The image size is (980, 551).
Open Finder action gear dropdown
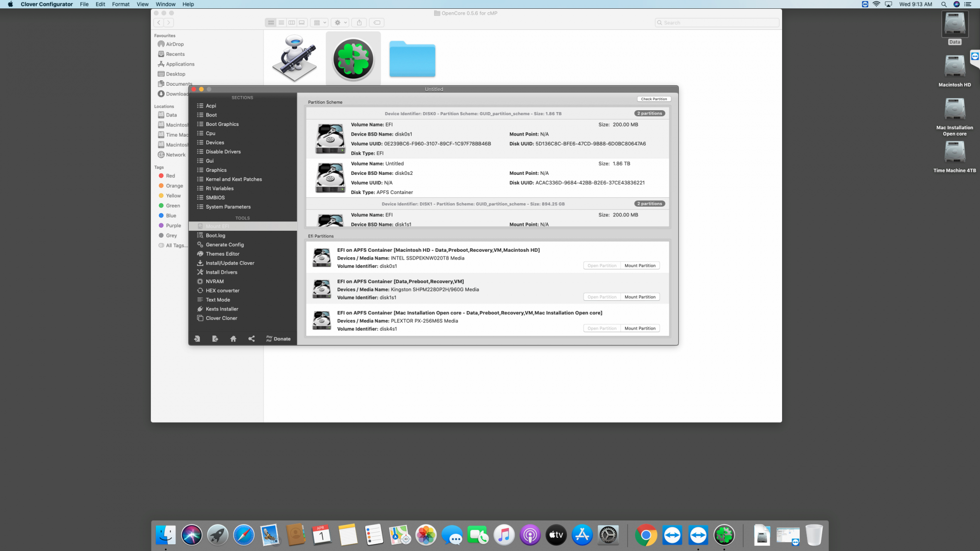click(x=340, y=23)
